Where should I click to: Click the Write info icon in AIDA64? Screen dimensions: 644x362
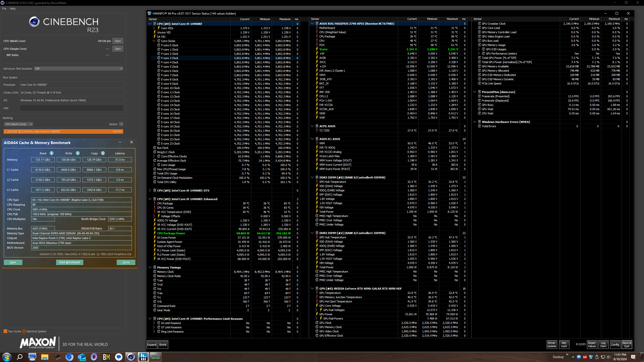(78, 153)
